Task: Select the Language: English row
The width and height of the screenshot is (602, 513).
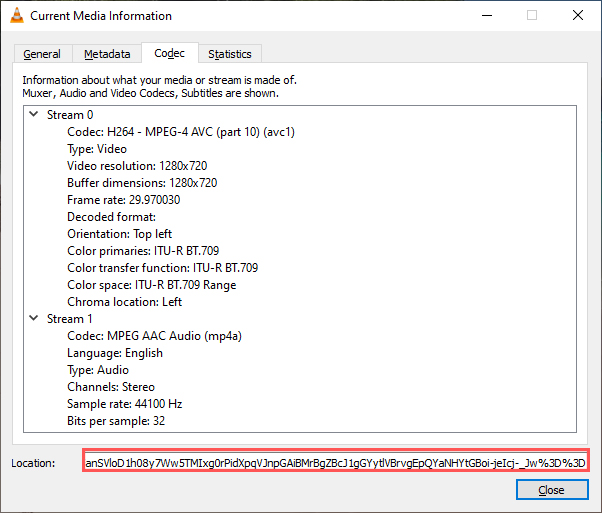Action: click(x=115, y=352)
